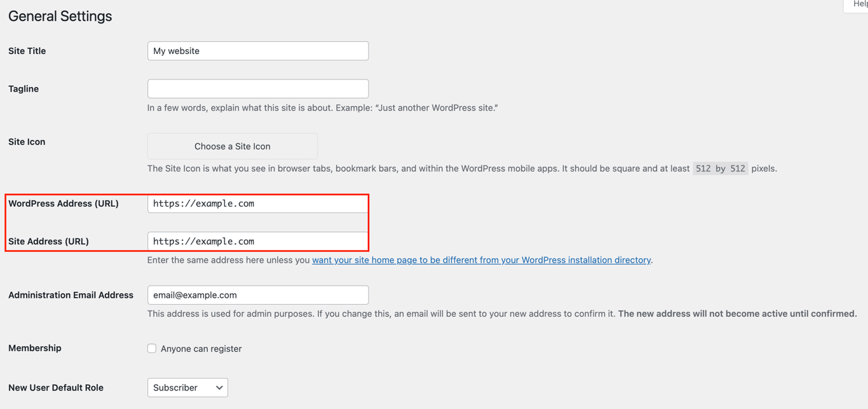This screenshot has height=409, width=868.
Task: Click the role dropdown chevron arrow
Action: pyautogui.click(x=219, y=387)
